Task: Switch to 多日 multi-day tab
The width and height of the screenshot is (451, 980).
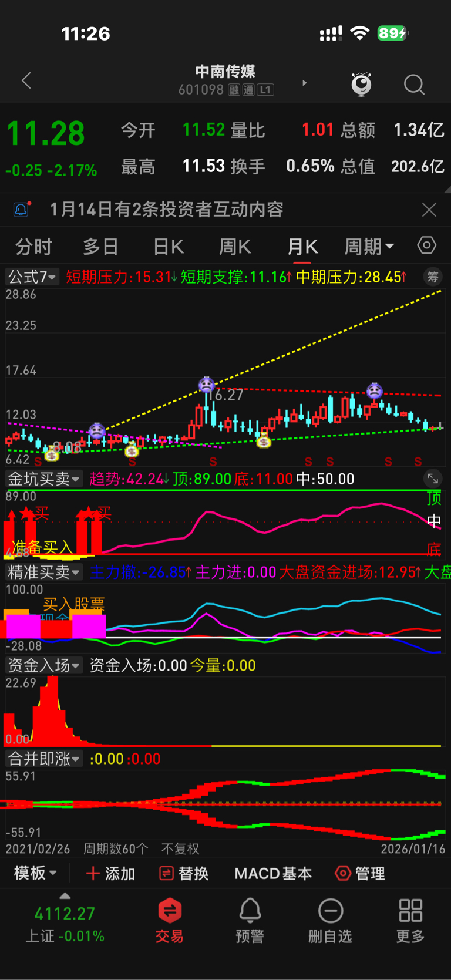Action: pyautogui.click(x=100, y=247)
